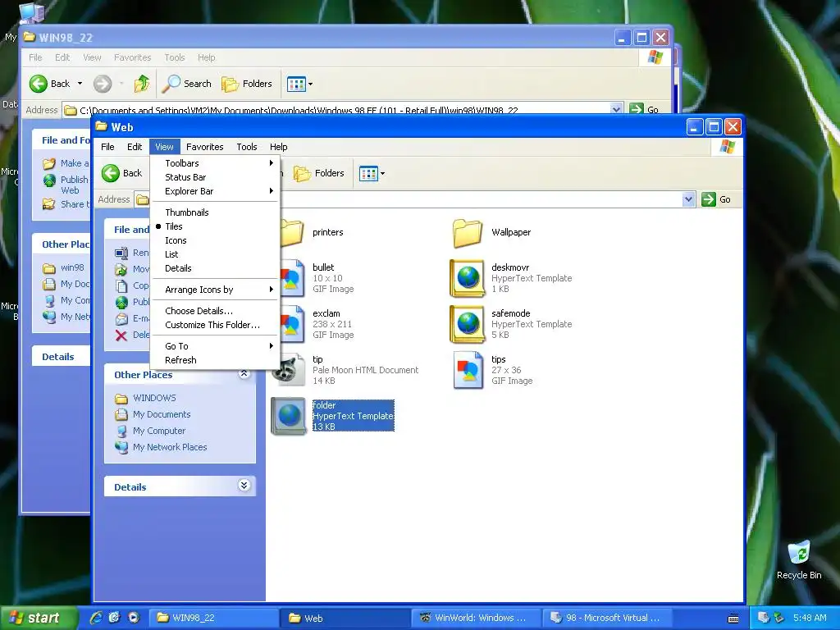Screen dimensions: 840x630
Task: Open My Network Places link
Action: click(x=170, y=447)
